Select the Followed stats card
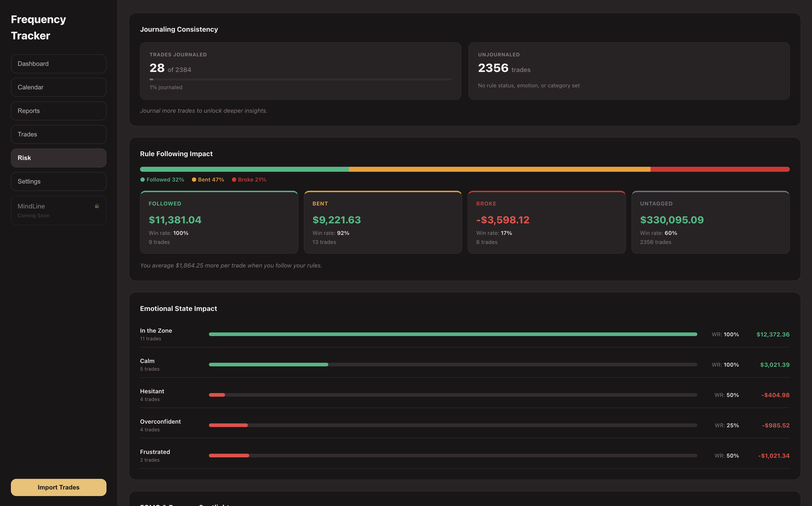The width and height of the screenshot is (812, 506). 219,222
